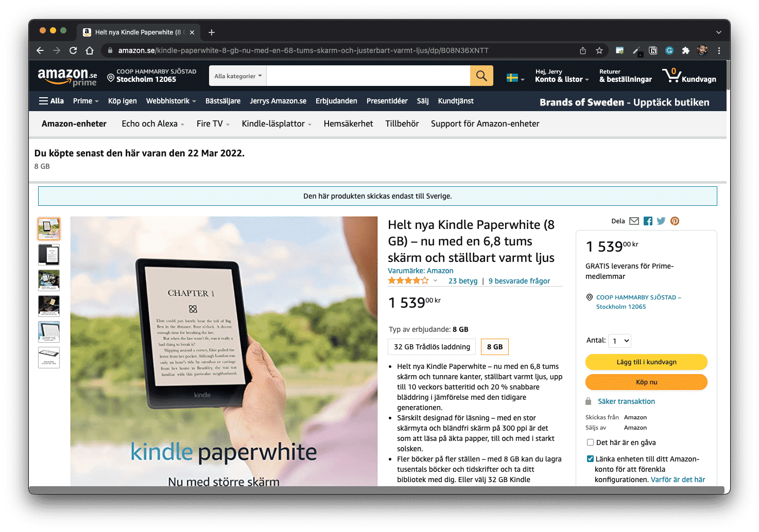Click Säker transaktion link
The height and width of the screenshot is (532, 759).
(626, 401)
